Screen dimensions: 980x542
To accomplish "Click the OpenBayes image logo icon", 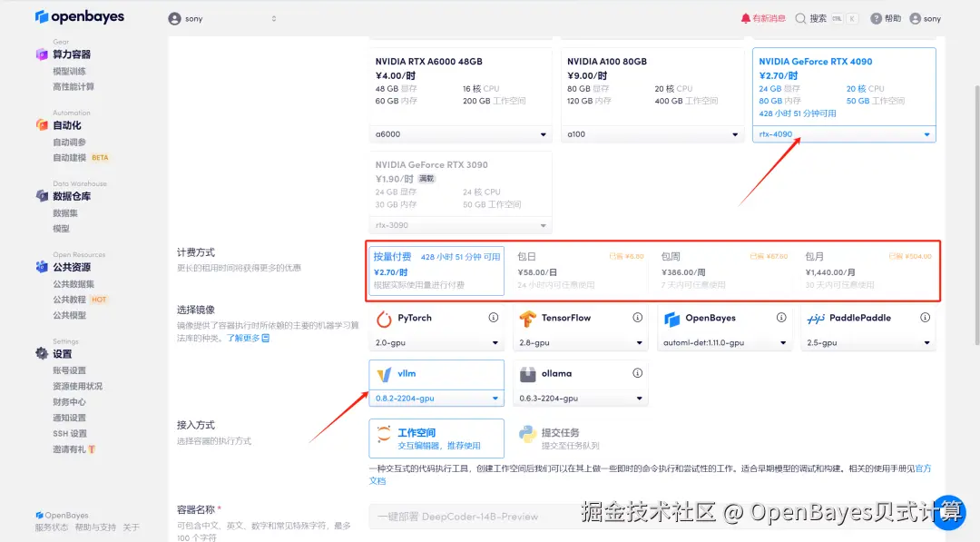I will tap(671, 319).
